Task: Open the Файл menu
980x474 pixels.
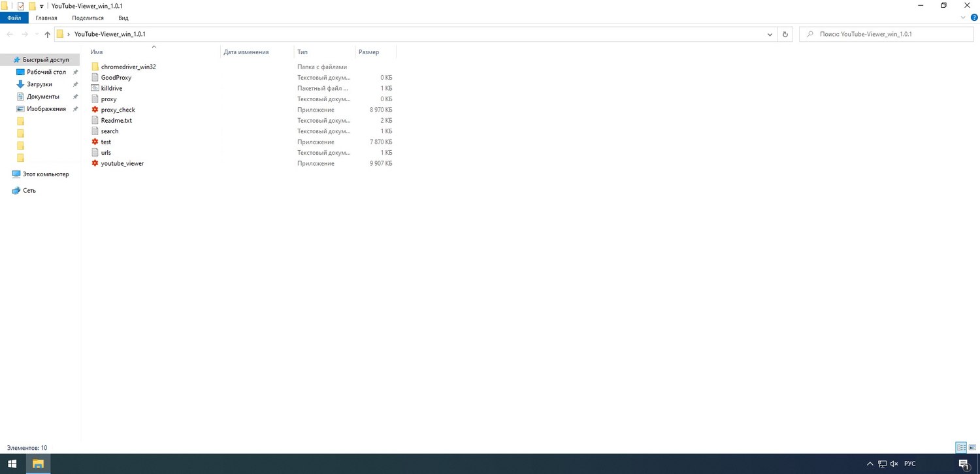Action: [x=14, y=18]
